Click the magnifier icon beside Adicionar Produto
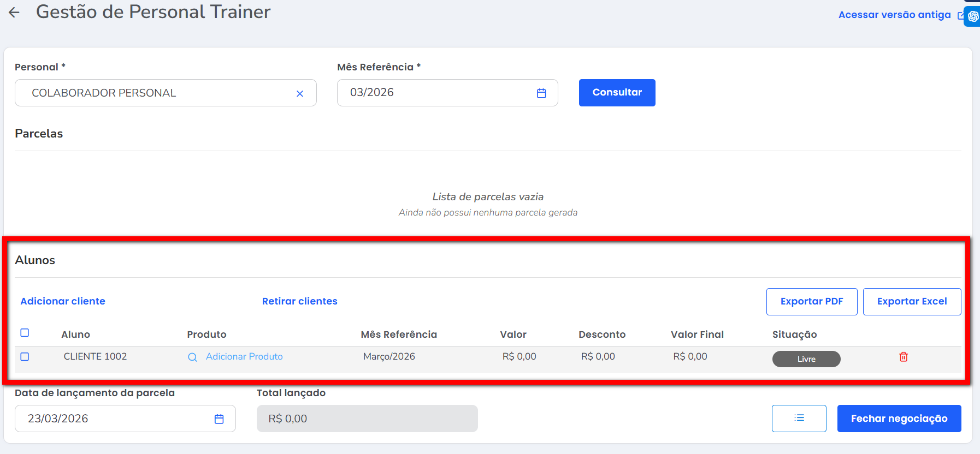The image size is (980, 454). point(192,357)
